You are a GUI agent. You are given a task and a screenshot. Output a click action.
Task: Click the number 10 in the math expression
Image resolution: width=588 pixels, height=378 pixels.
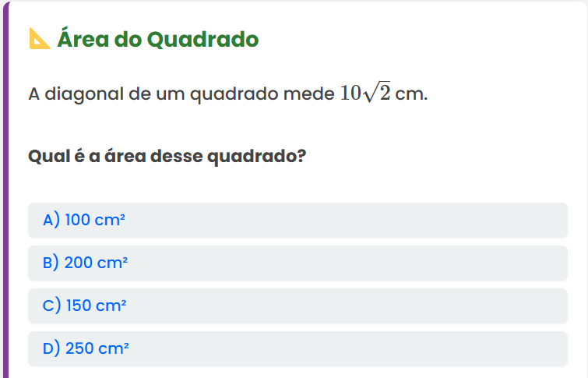350,94
